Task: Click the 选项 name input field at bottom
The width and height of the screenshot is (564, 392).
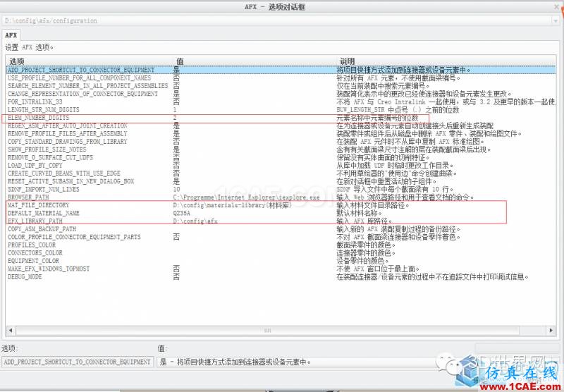Action: (x=78, y=362)
